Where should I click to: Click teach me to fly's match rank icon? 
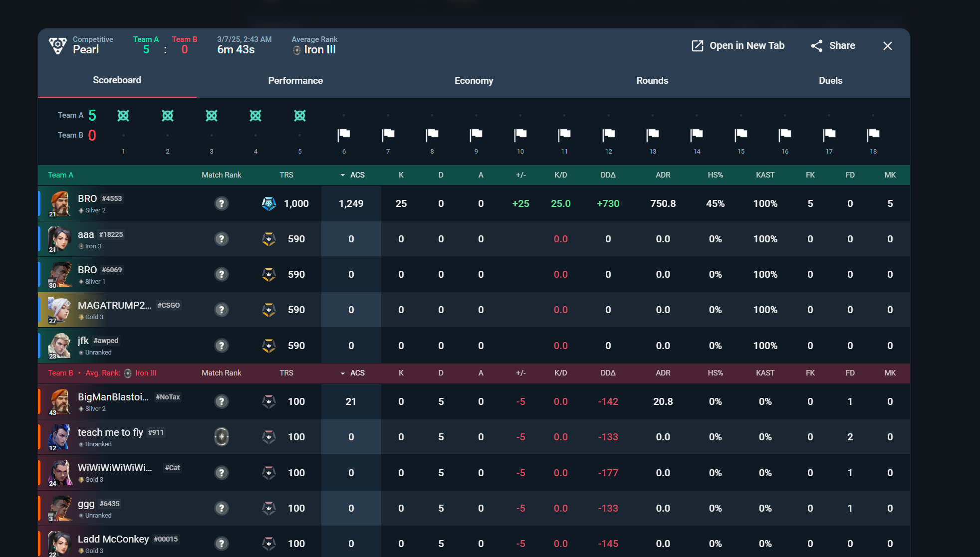click(x=222, y=437)
